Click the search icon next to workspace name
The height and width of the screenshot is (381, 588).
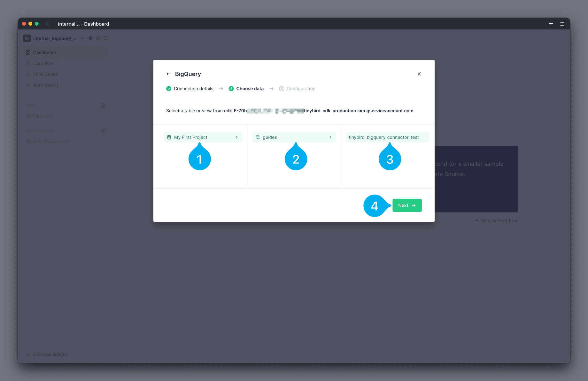[106, 38]
